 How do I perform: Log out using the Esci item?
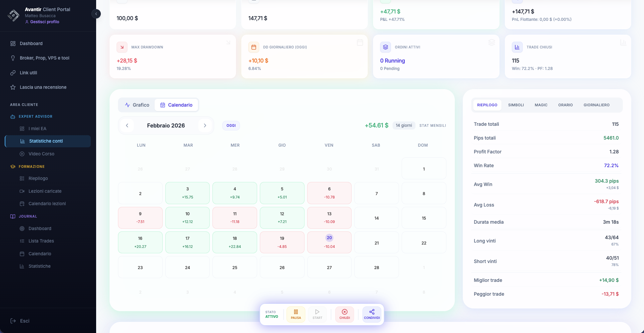click(x=25, y=321)
